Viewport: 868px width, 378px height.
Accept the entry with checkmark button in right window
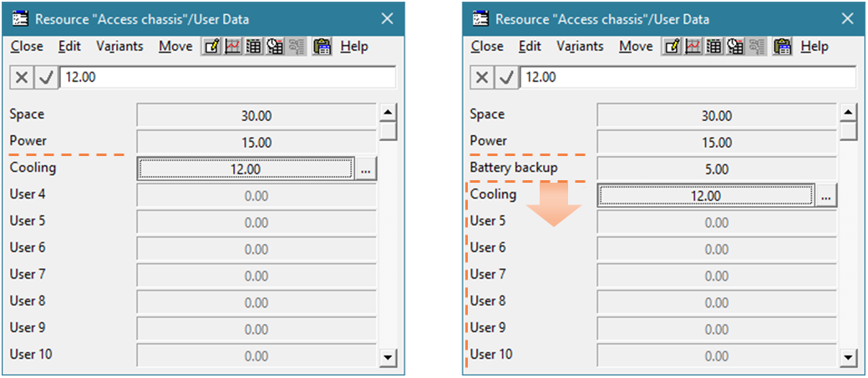pyautogui.click(x=505, y=77)
